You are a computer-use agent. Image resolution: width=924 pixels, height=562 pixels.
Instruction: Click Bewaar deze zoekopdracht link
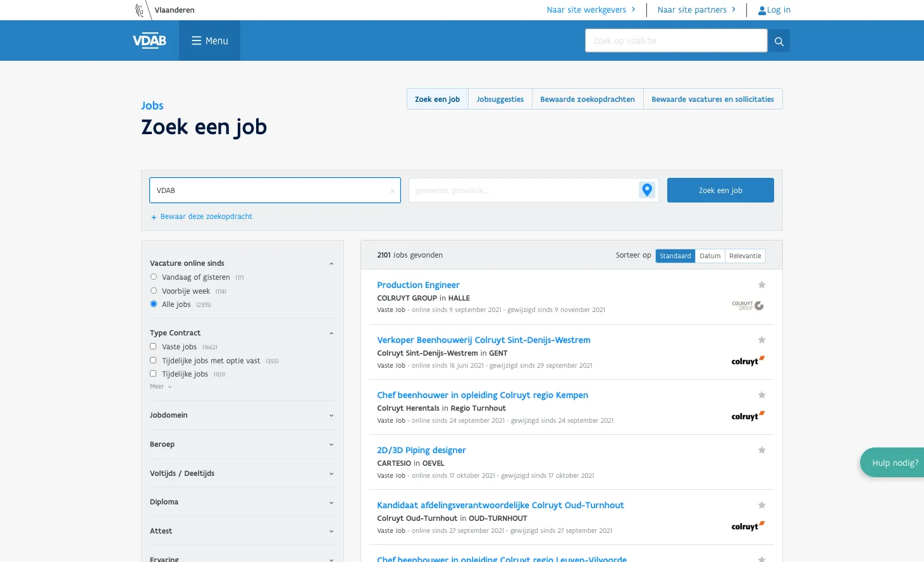coord(202,216)
